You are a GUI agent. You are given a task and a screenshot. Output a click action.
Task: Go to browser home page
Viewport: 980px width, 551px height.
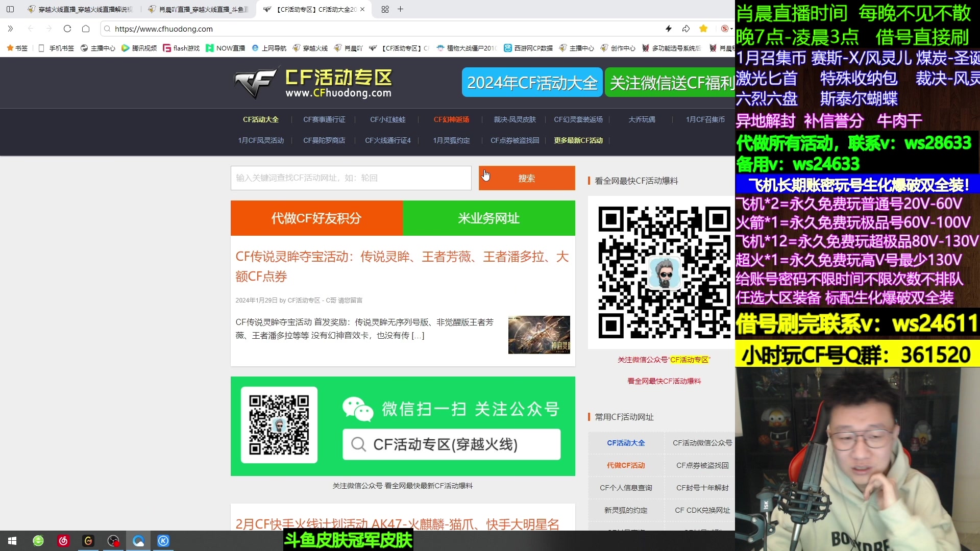click(x=86, y=29)
